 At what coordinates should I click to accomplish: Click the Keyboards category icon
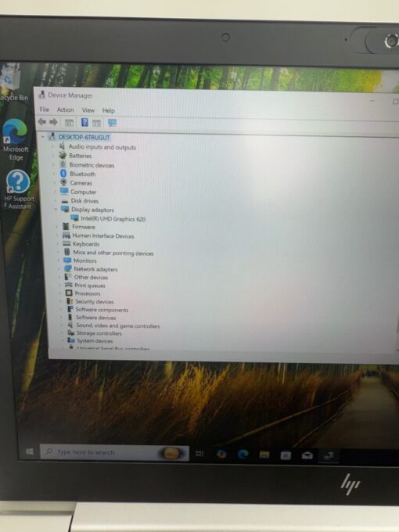coord(66,243)
